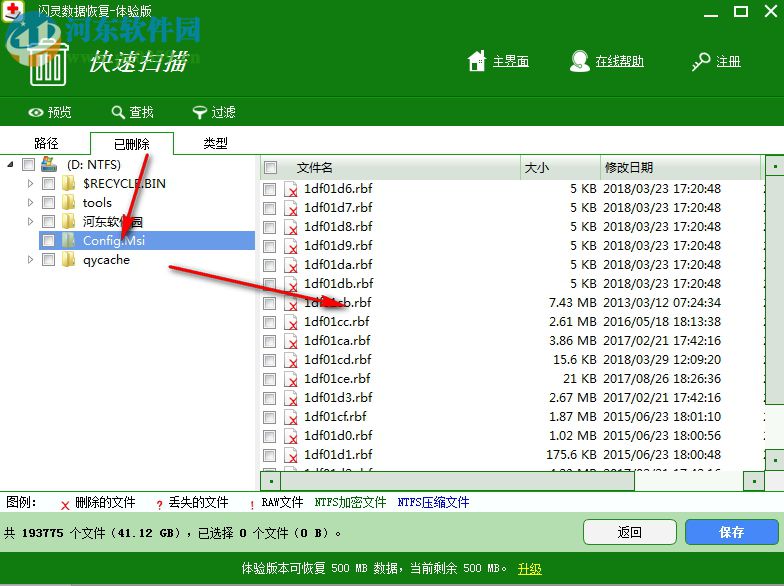Click the qycache folder icon
The image size is (784, 586).
tap(68, 260)
